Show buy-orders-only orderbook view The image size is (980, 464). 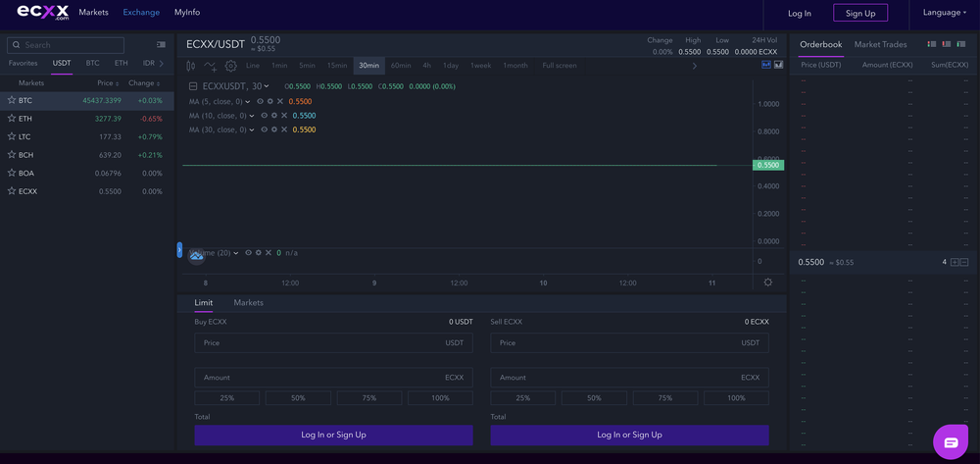coord(960,44)
